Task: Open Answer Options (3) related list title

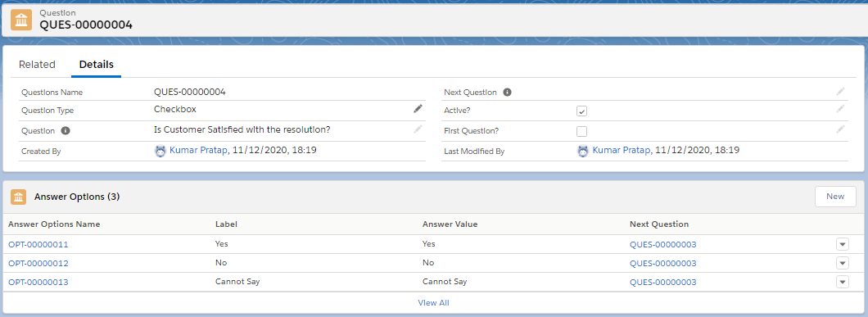Action: pyautogui.click(x=77, y=197)
